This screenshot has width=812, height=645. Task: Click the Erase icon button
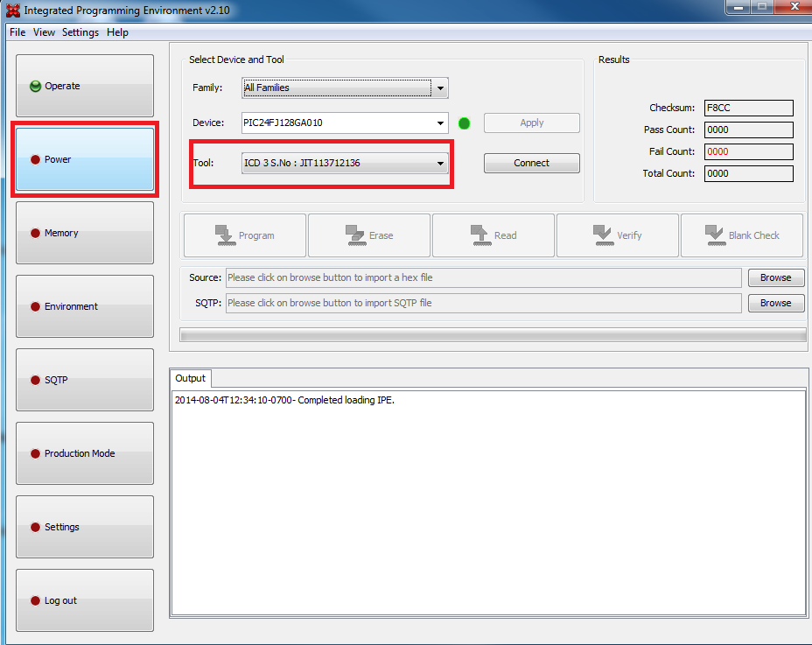click(368, 235)
